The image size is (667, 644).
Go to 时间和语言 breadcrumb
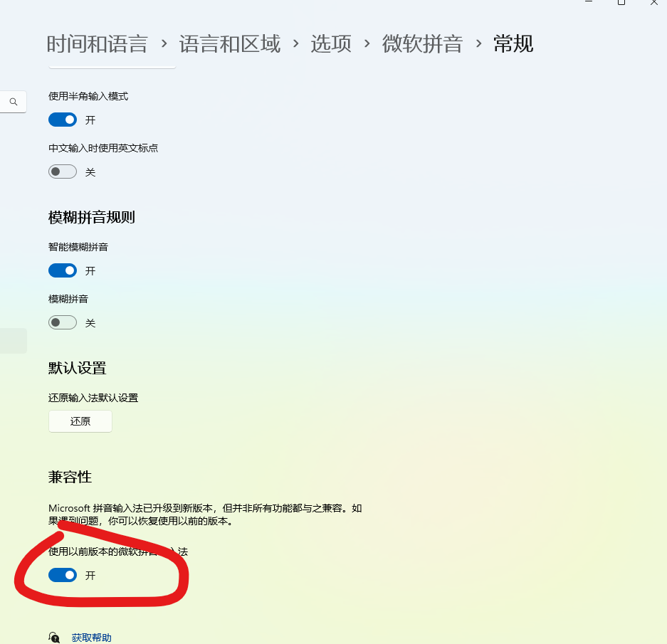tap(97, 44)
